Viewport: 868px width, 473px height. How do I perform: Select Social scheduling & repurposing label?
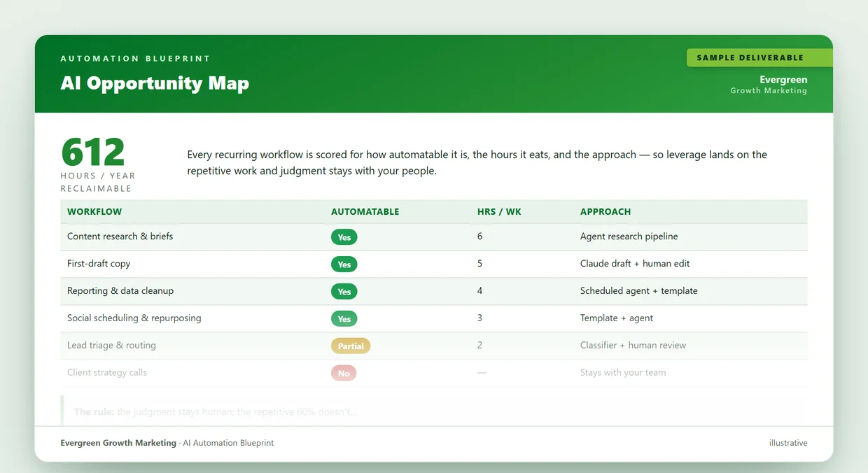point(134,318)
